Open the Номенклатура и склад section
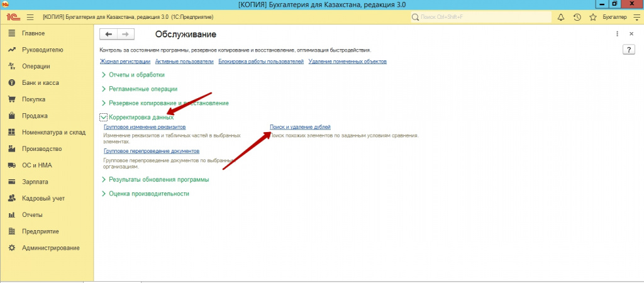This screenshot has height=283, width=644. (x=54, y=132)
